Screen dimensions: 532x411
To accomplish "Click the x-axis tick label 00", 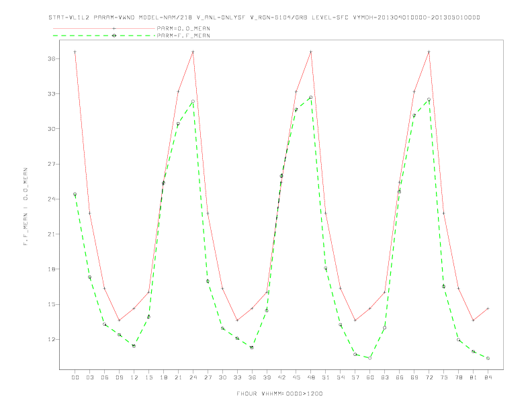I will click(x=75, y=377).
